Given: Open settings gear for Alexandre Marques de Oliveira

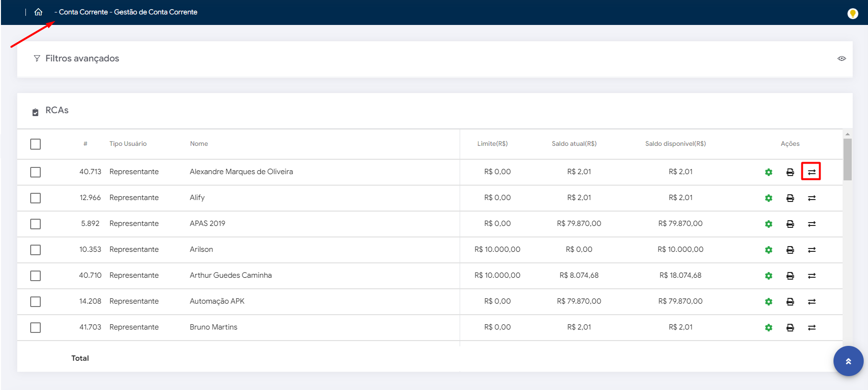Looking at the screenshot, I should [x=768, y=172].
